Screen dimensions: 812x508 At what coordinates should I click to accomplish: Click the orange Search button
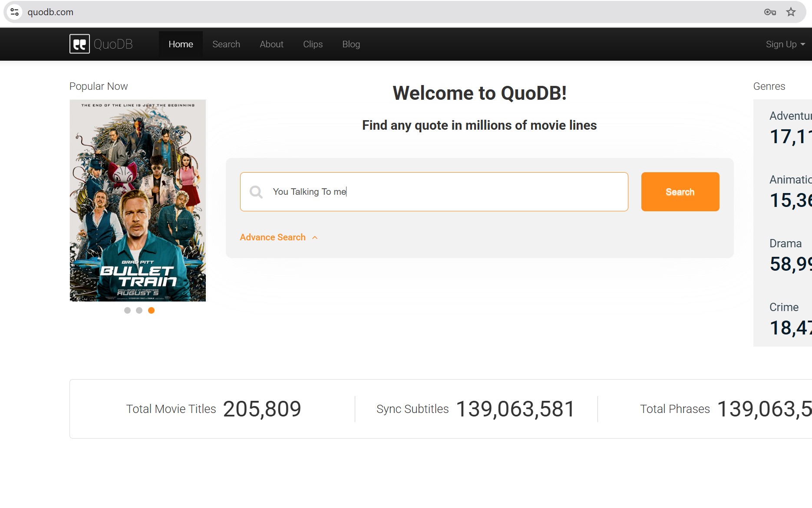(680, 192)
